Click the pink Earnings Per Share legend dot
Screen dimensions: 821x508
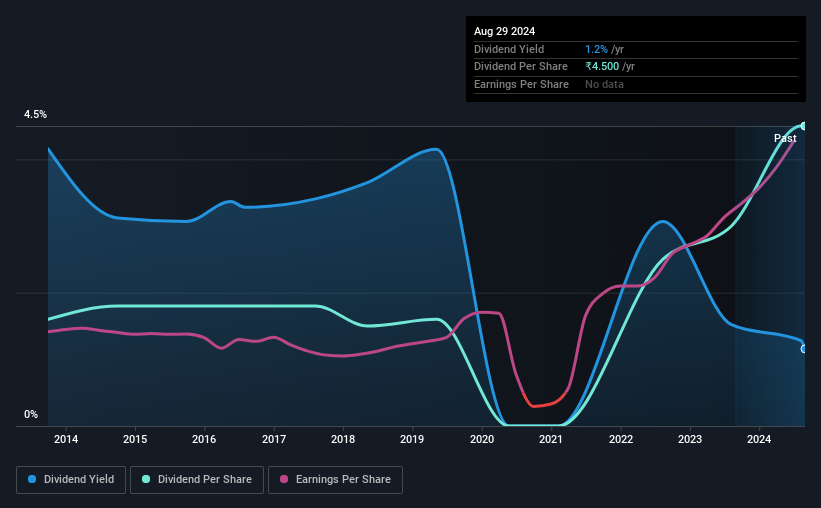tap(284, 479)
